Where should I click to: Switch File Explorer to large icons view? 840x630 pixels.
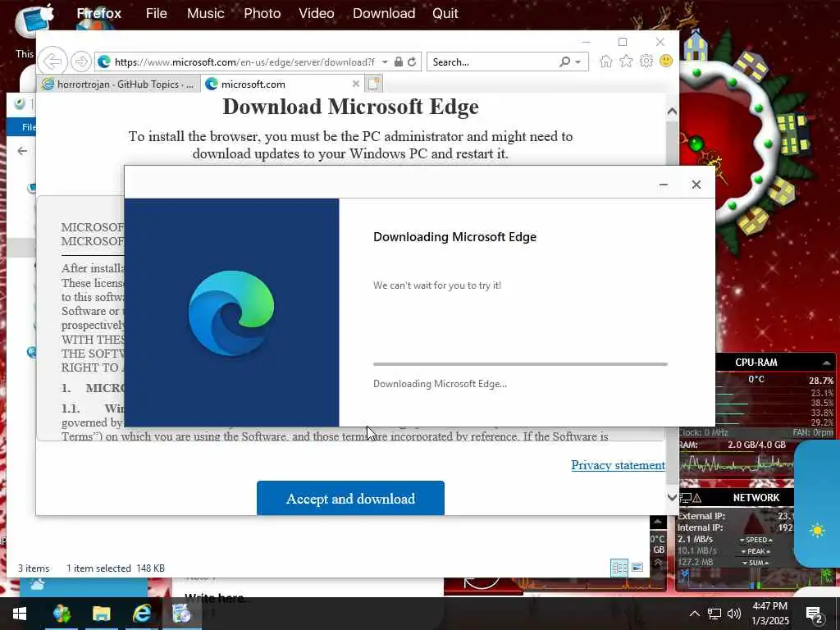(637, 568)
